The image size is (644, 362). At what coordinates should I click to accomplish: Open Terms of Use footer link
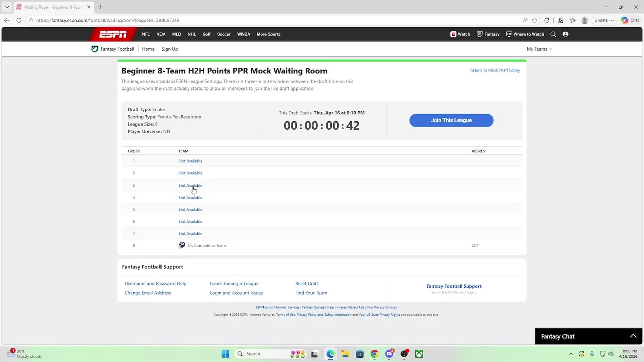(x=286, y=315)
